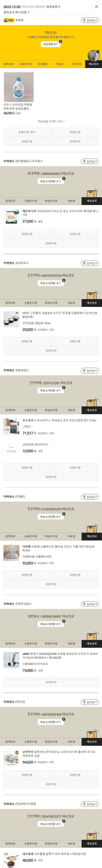Tap the delivery box icon under 롯데택배
Viewport: 102px width, 868px height.
point(92,193)
